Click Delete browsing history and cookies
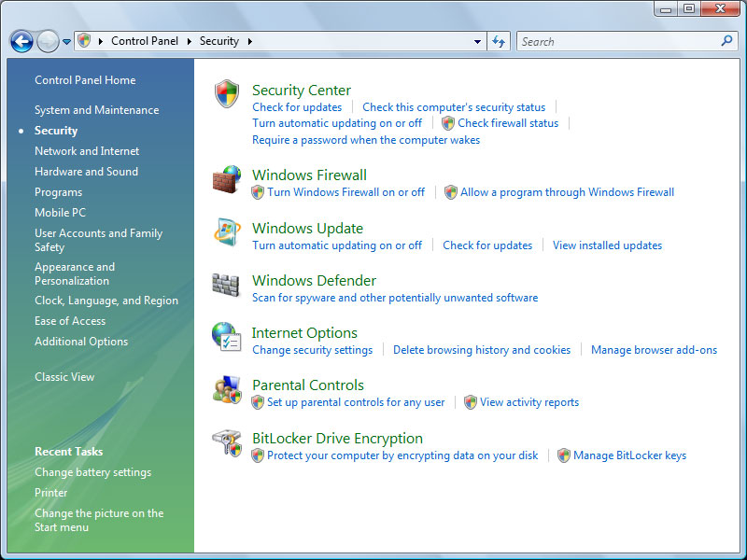 click(482, 351)
